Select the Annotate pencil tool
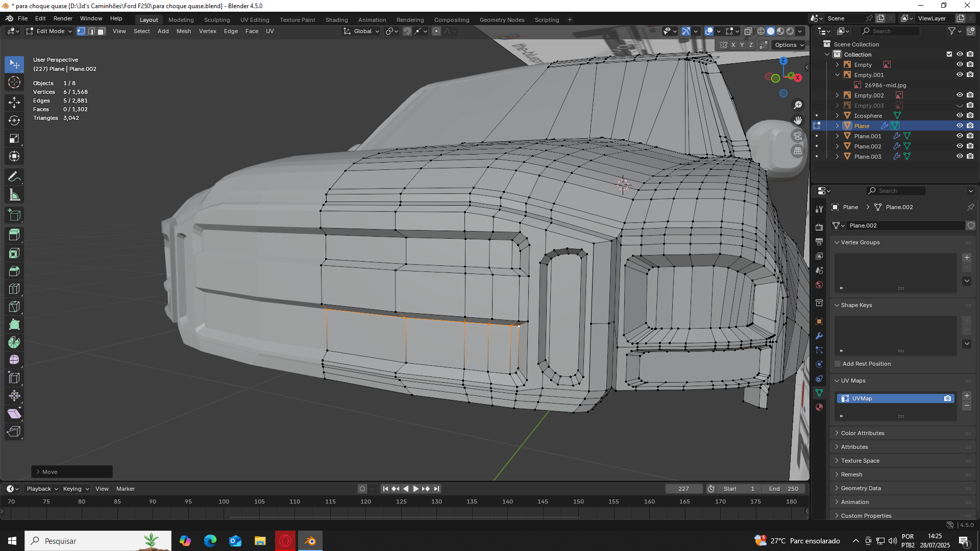 14,177
